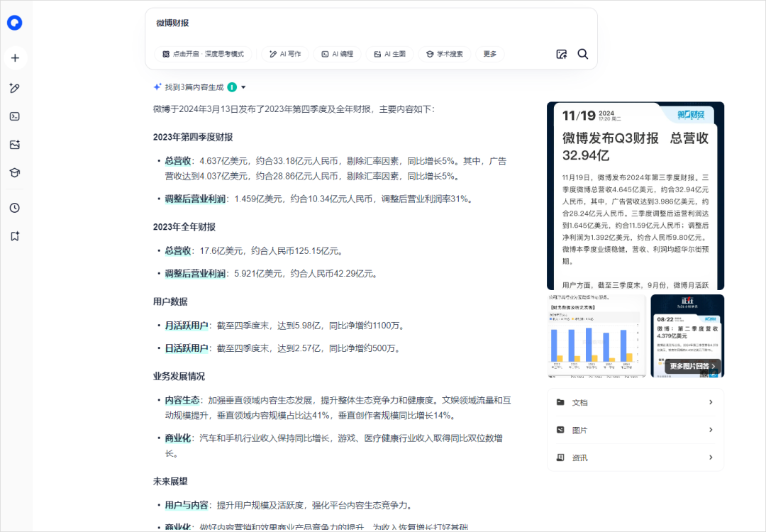Enable the 深度思考模式 toggle

click(x=204, y=54)
